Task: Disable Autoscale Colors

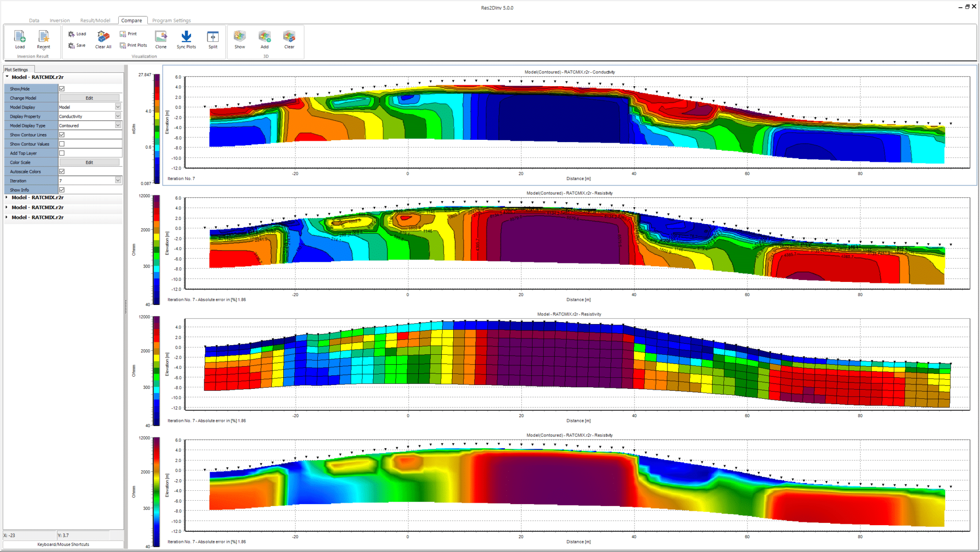Action: (x=62, y=171)
